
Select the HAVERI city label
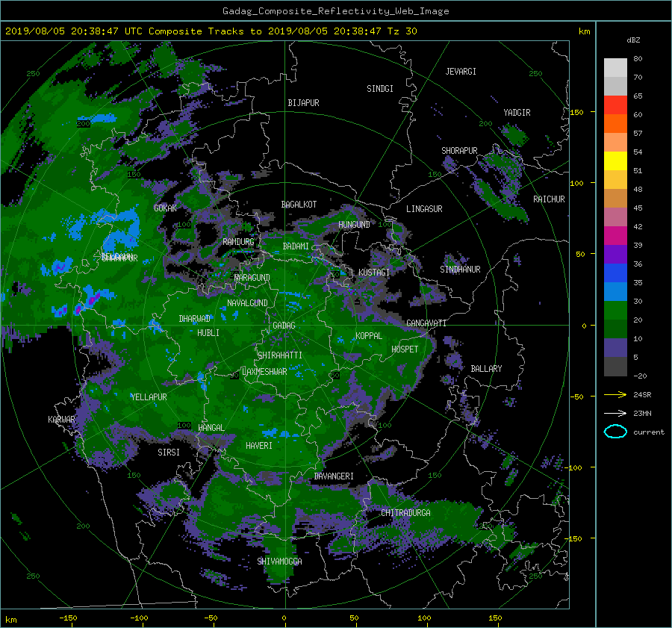(x=259, y=446)
